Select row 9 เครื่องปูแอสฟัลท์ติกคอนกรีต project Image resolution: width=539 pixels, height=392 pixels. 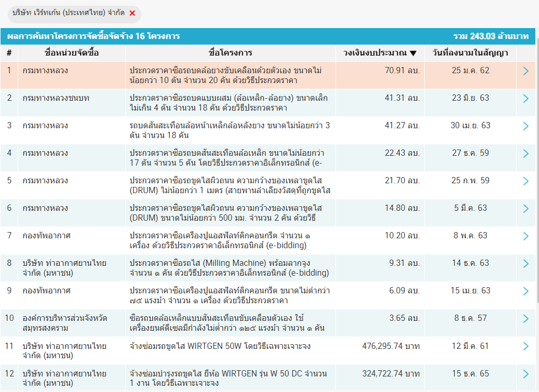[x=230, y=295]
